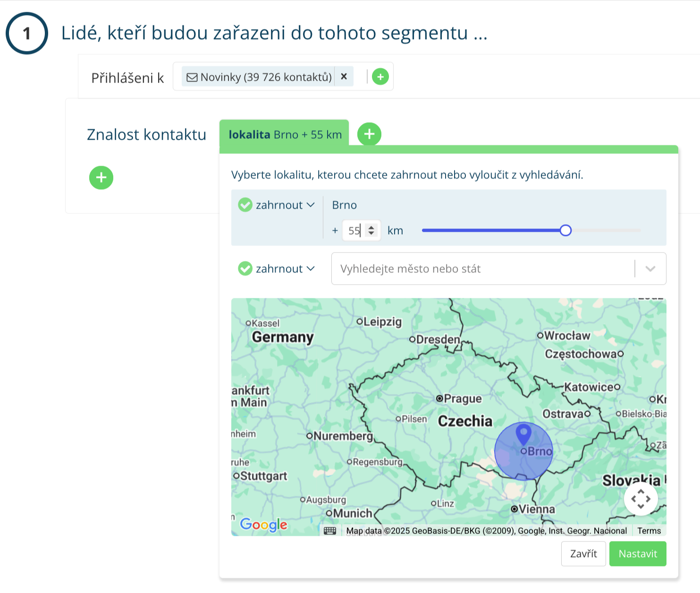Click green plus beside lokalita tab
This screenshot has height=593, width=700.
(369, 134)
